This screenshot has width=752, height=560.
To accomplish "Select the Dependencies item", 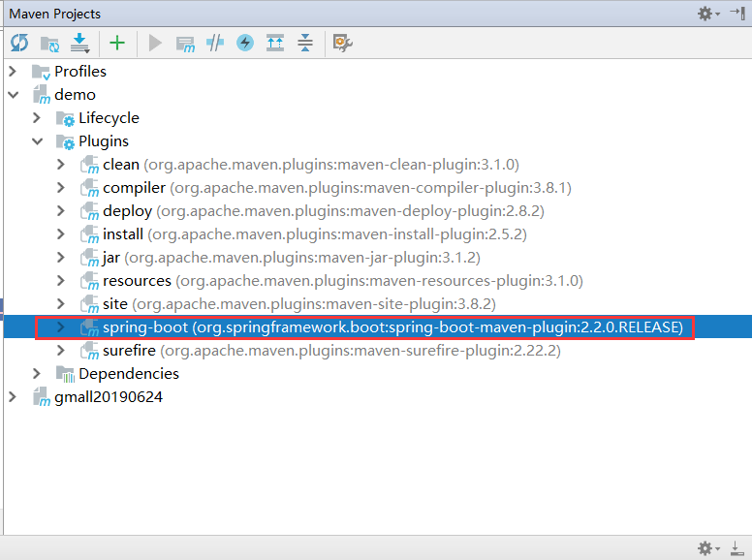I will pos(129,373).
